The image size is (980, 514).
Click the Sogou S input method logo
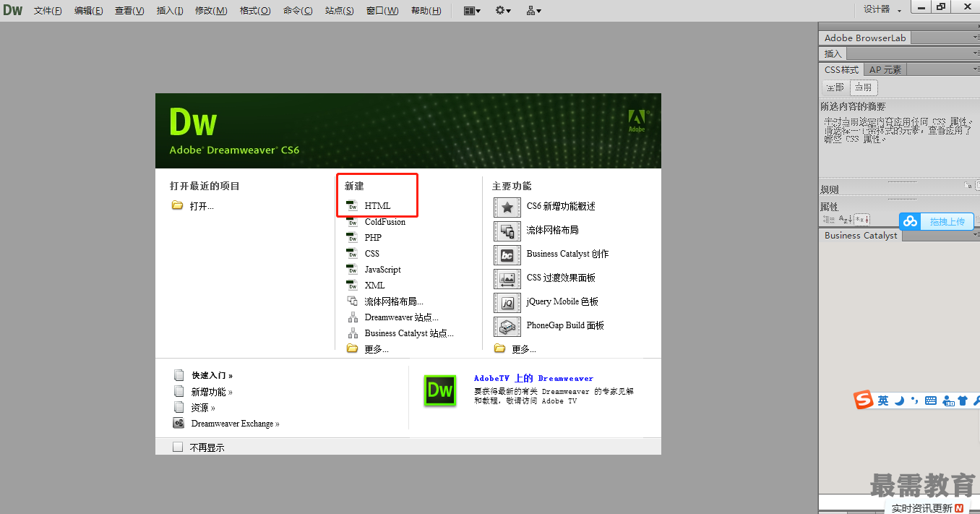click(864, 400)
